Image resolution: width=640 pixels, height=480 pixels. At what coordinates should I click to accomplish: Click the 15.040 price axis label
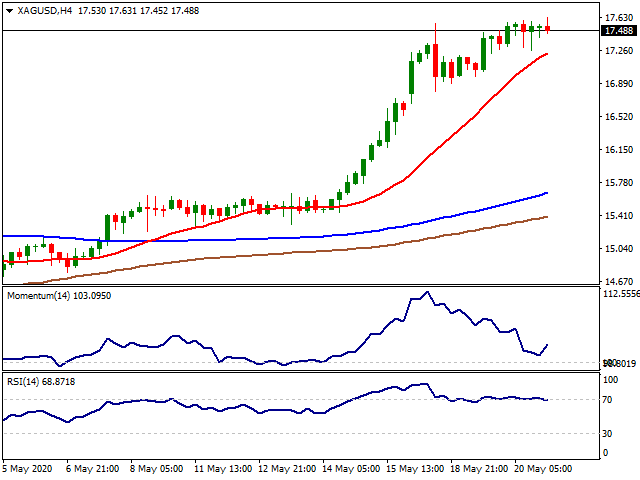(619, 249)
